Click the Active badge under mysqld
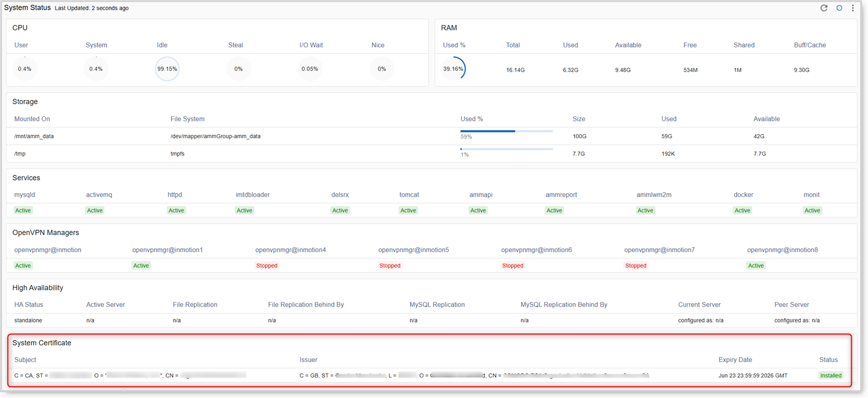The image size is (868, 398). coord(23,211)
